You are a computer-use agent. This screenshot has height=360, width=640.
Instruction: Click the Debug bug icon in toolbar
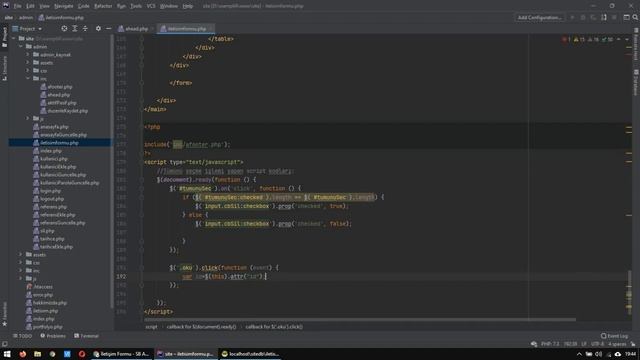(x=583, y=18)
